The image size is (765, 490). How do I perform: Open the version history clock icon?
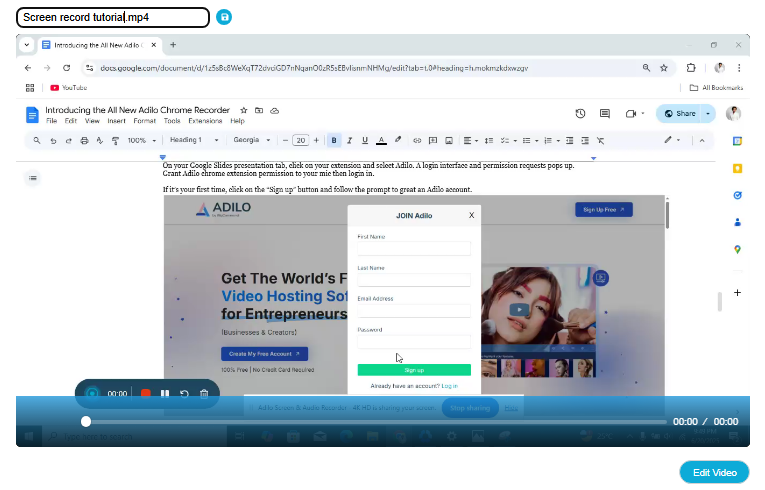[580, 114]
